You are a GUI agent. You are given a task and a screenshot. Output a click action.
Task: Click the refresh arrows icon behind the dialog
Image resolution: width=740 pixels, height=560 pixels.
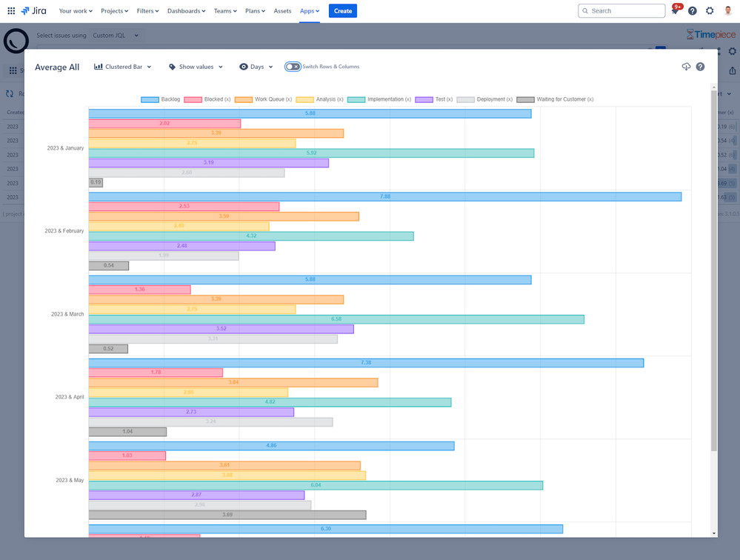pos(10,93)
